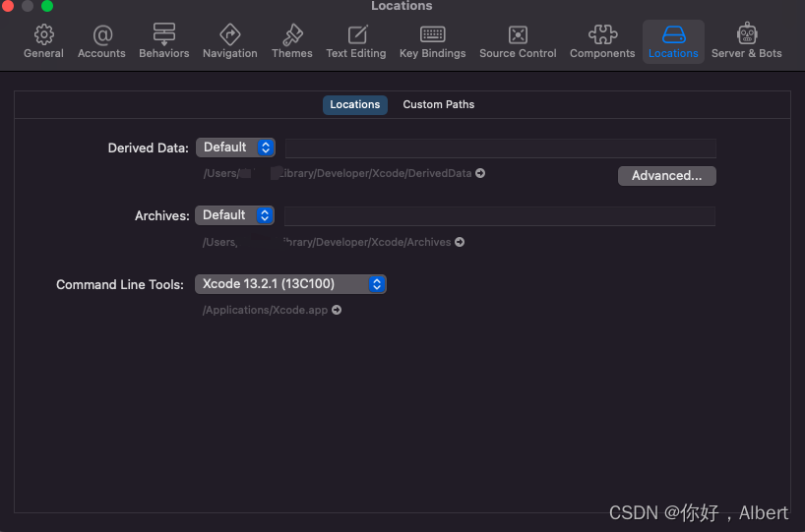Reveal the DerivedData folder via arrow icon
Image resolution: width=805 pixels, height=532 pixels.
480,173
